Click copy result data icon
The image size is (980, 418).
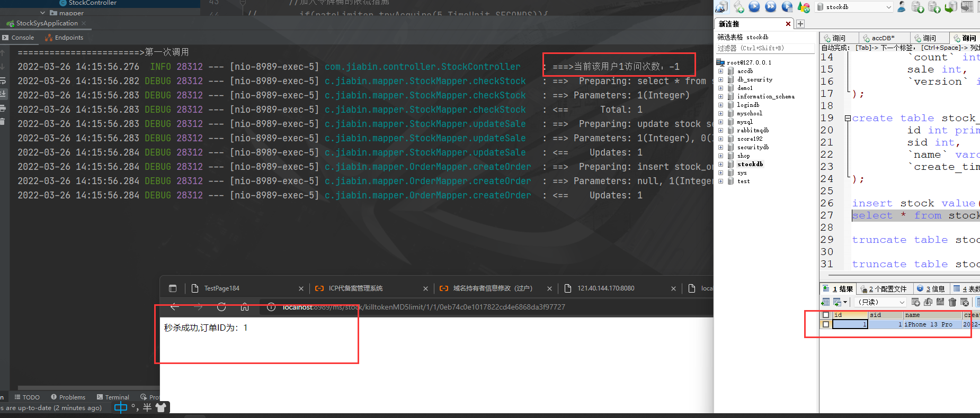pyautogui.click(x=837, y=302)
